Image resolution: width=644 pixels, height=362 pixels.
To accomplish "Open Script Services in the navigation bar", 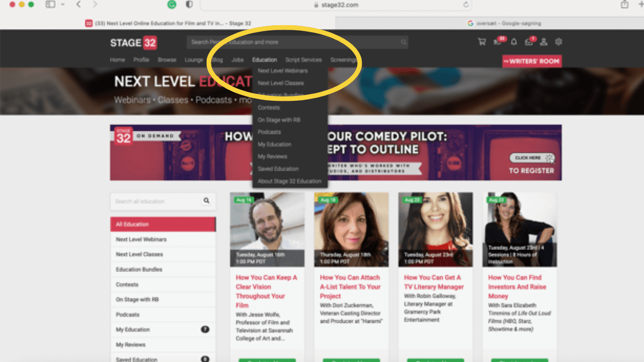I will 304,60.
